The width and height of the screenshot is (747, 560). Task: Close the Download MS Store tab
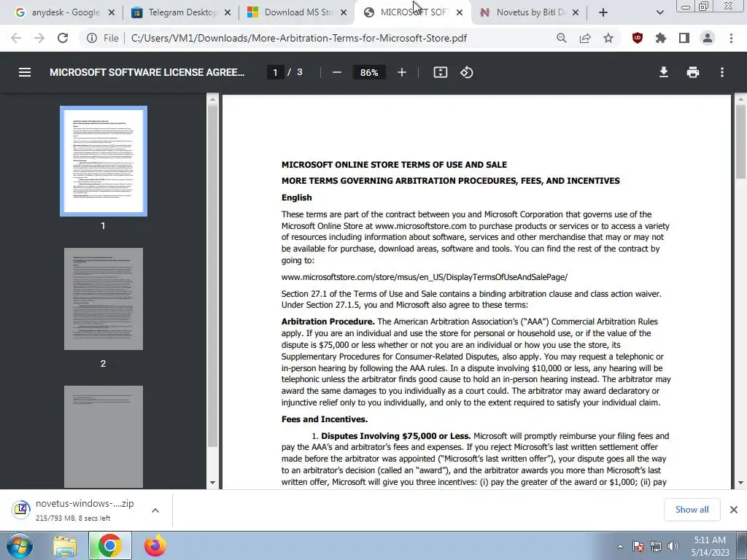(x=344, y=13)
